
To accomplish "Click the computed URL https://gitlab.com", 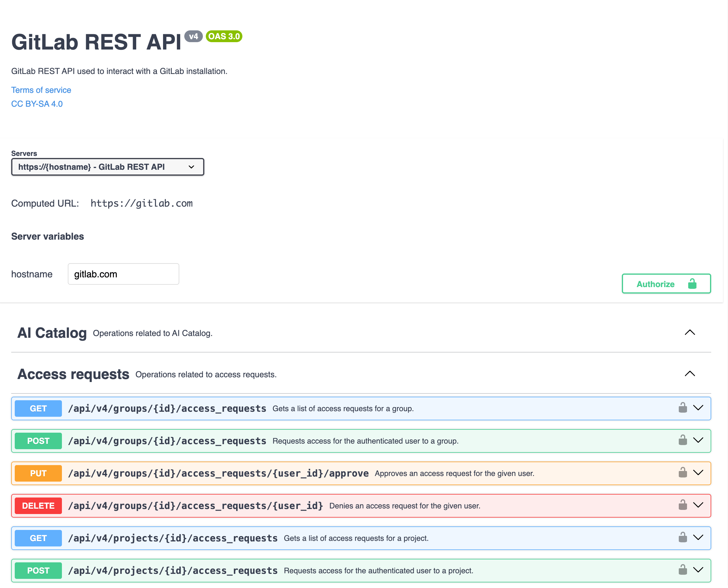I will click(x=142, y=203).
